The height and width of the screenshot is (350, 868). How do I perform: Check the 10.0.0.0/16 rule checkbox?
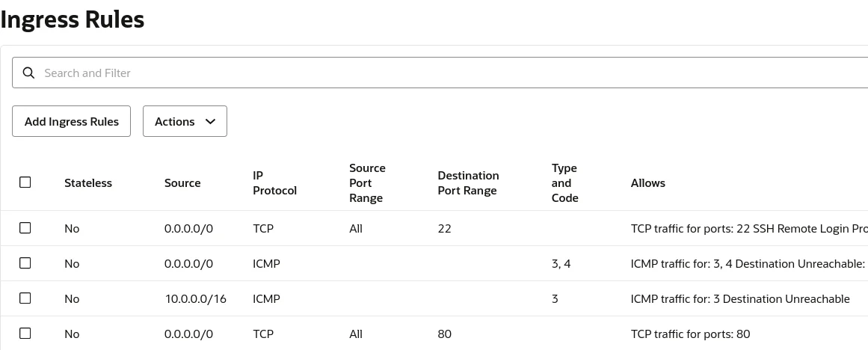(25, 298)
